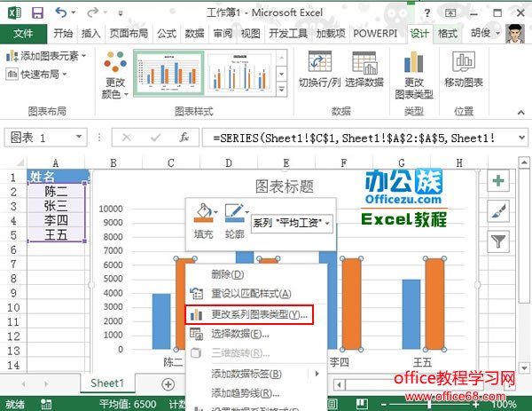Open the Name Box dropdown arrow

(79, 137)
